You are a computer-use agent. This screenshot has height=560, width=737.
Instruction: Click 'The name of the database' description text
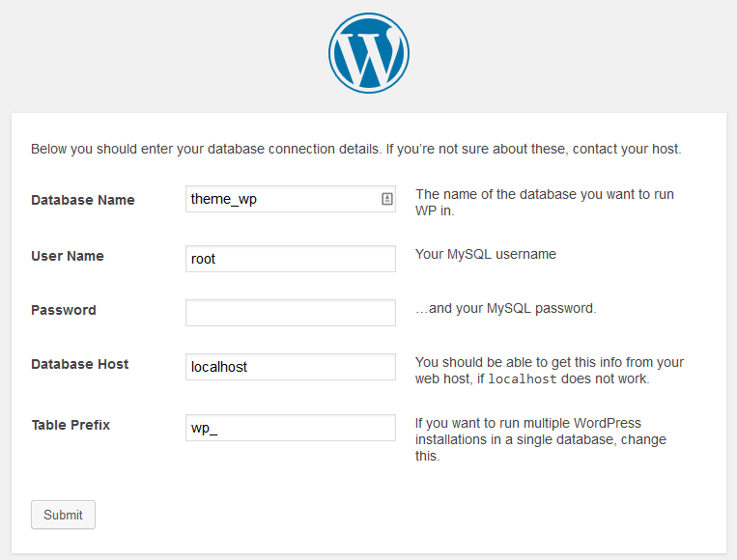pyautogui.click(x=544, y=203)
